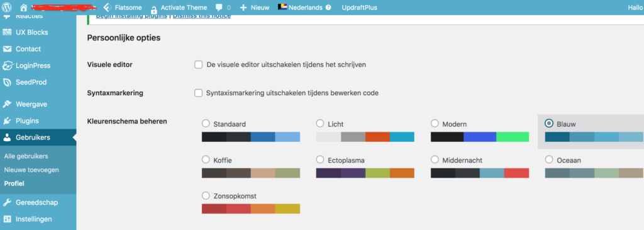Click the Zonsopkomst color palette strip
644x230 pixels.
251,209
